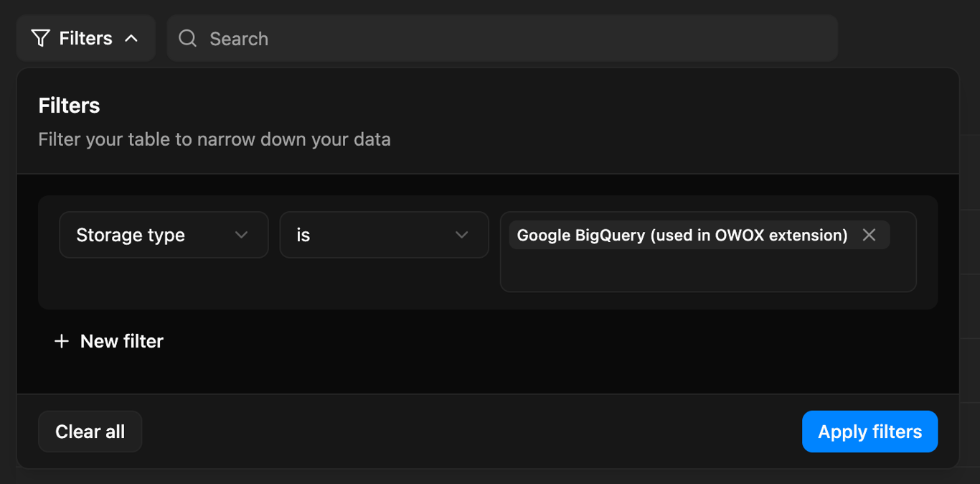980x484 pixels.
Task: Click the plus icon next to New filter
Action: click(62, 341)
